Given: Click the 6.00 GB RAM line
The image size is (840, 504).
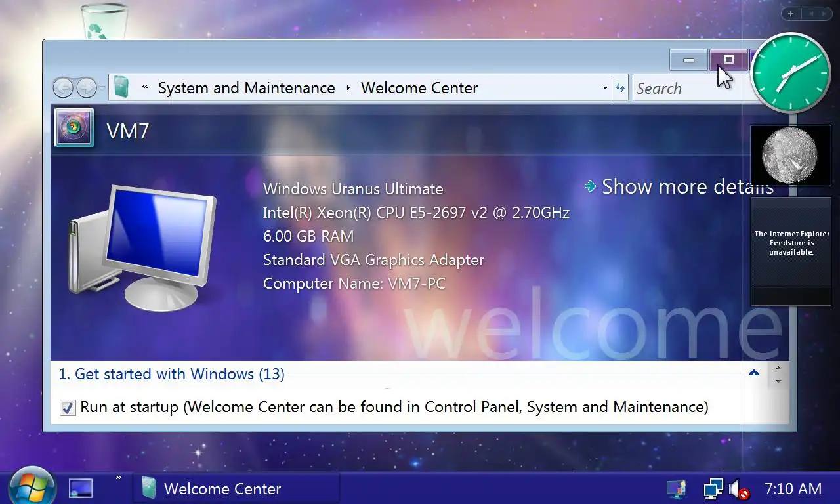Looking at the screenshot, I should click(x=308, y=236).
